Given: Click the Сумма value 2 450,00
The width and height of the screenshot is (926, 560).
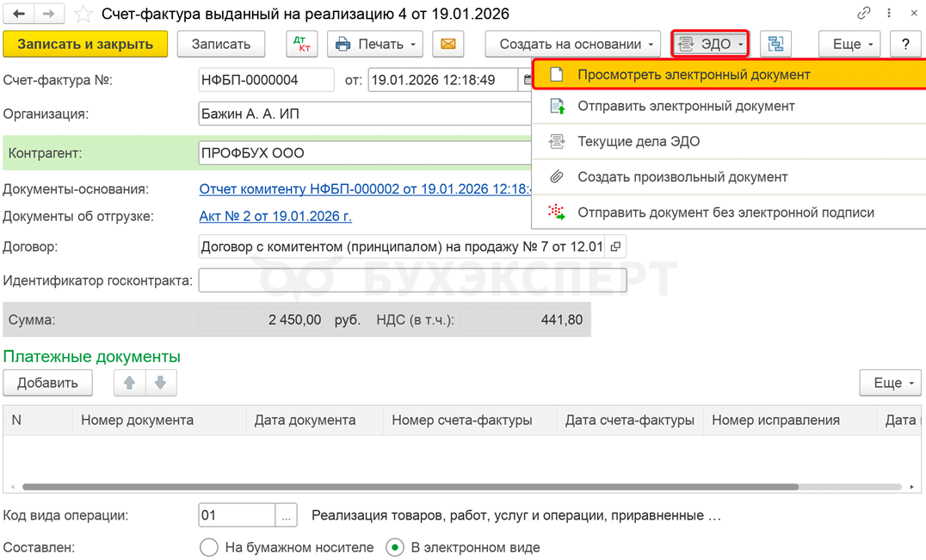Looking at the screenshot, I should click(x=262, y=320).
